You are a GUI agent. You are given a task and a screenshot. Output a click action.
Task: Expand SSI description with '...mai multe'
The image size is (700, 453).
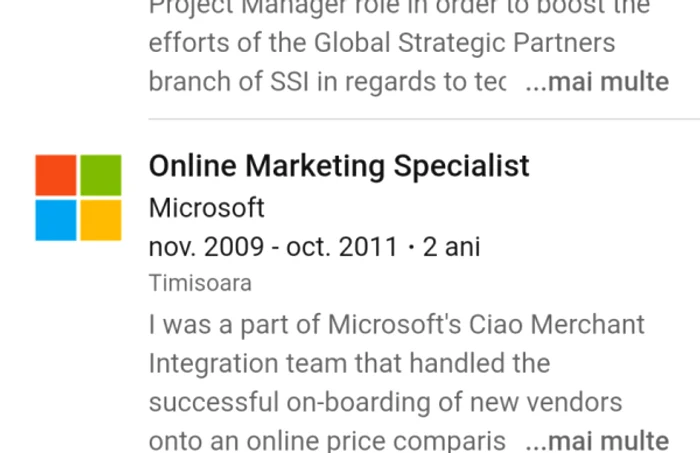[x=597, y=82]
